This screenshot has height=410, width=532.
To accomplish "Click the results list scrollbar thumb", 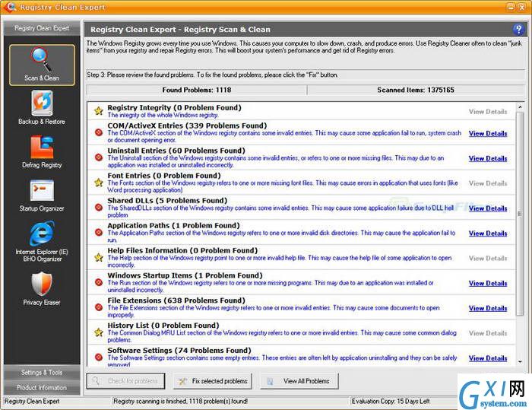I will click(520, 214).
